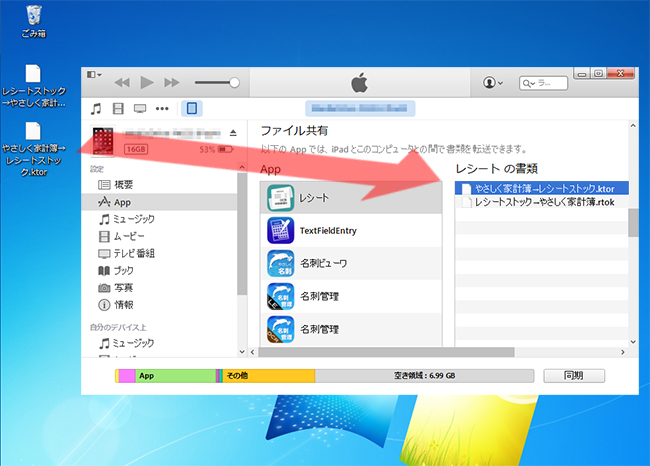
Task: Click the 同期 sync button
Action: coord(574,376)
